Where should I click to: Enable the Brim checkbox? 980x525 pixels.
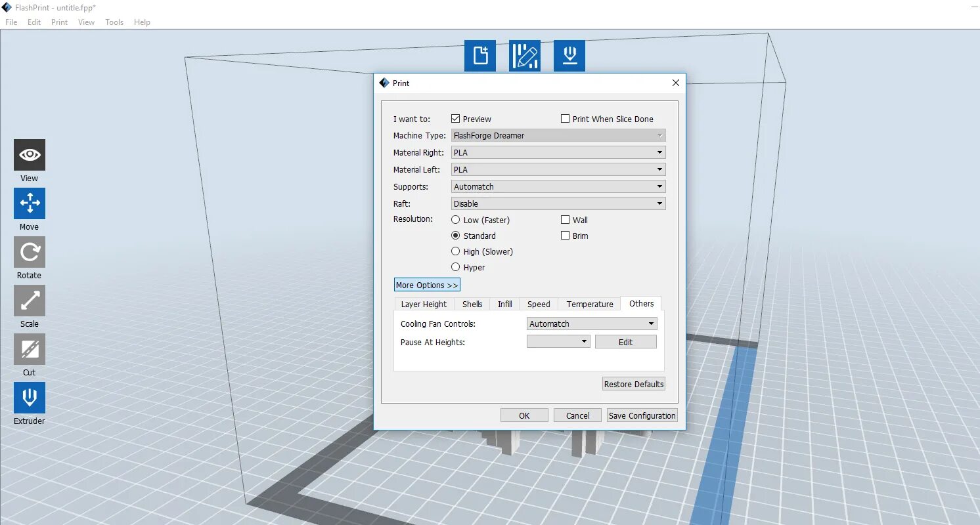click(565, 236)
